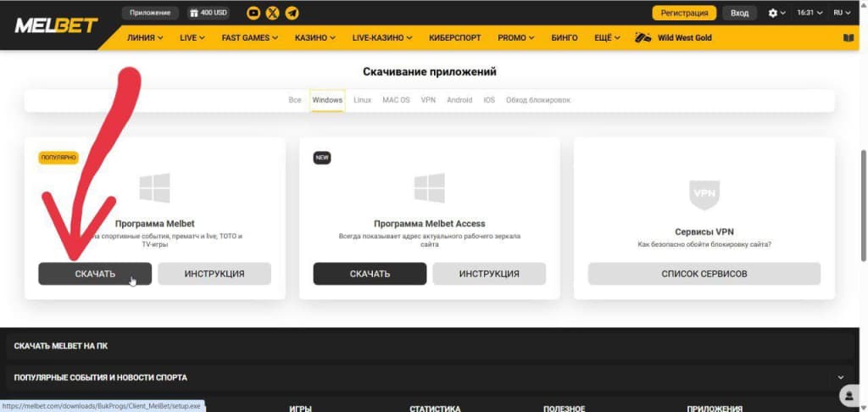
Task: Expand the LIVE-КАЗИНО menu
Action: (x=382, y=37)
